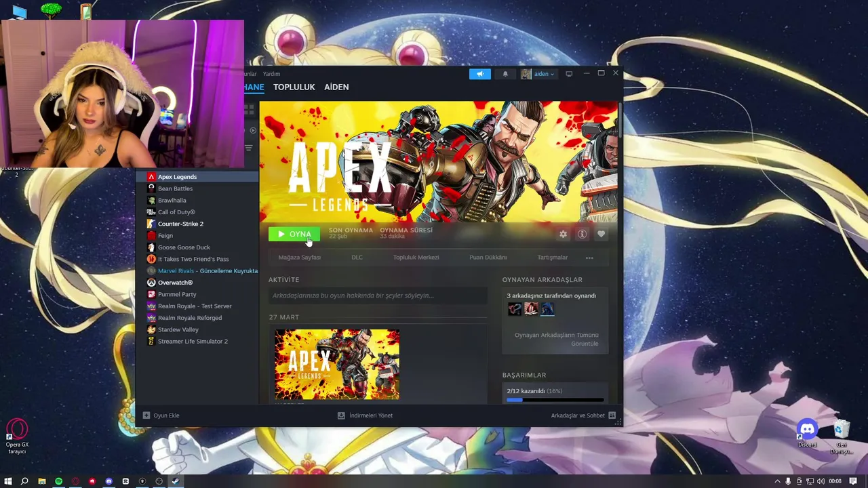Open Spotify from the taskbar
868x488 pixels.
[58, 481]
